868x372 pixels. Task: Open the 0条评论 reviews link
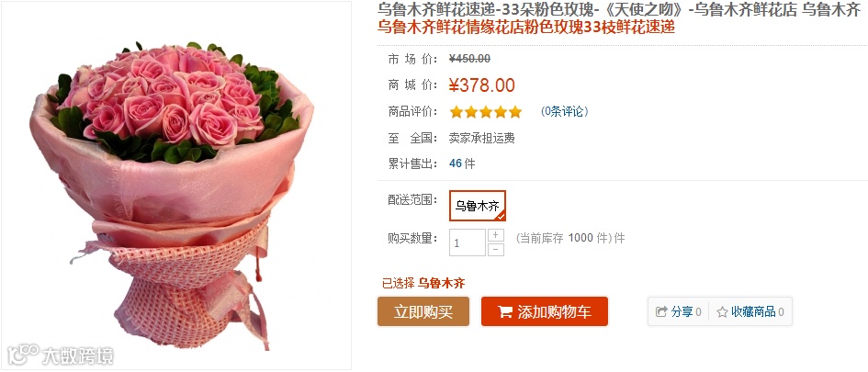pyautogui.click(x=564, y=111)
